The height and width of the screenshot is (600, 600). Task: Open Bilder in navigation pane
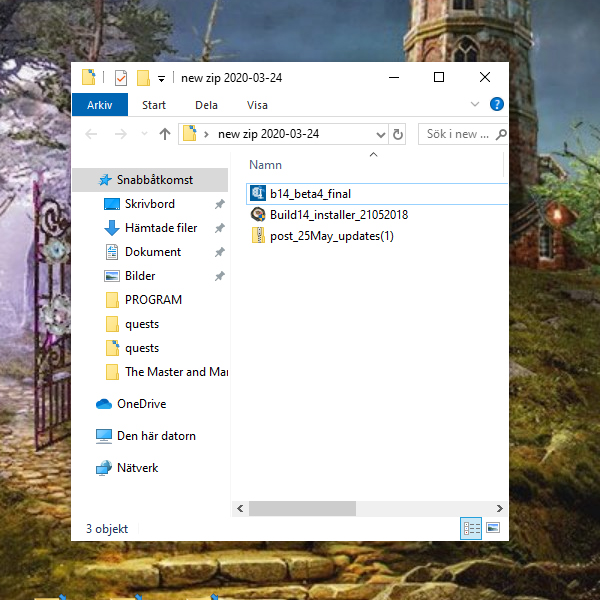click(140, 276)
